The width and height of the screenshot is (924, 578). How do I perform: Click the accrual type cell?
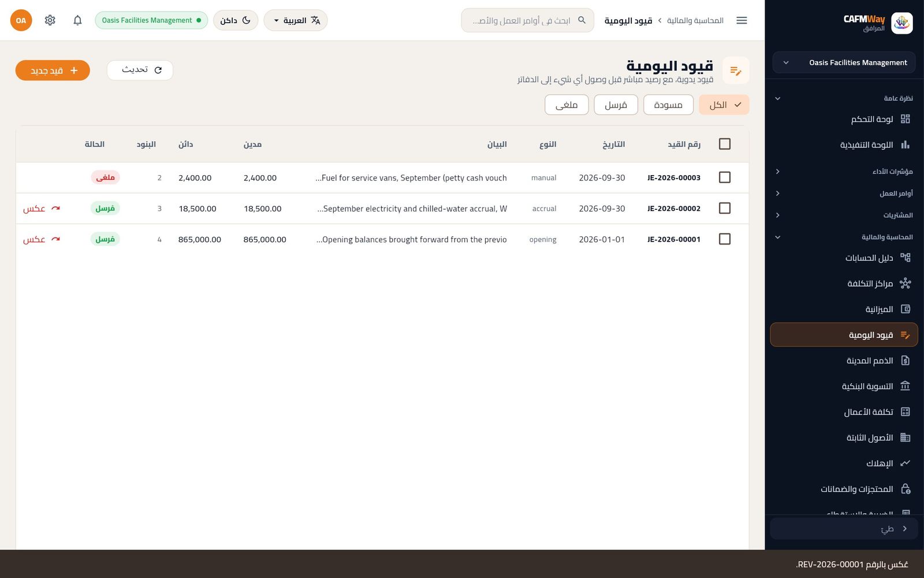tap(544, 209)
